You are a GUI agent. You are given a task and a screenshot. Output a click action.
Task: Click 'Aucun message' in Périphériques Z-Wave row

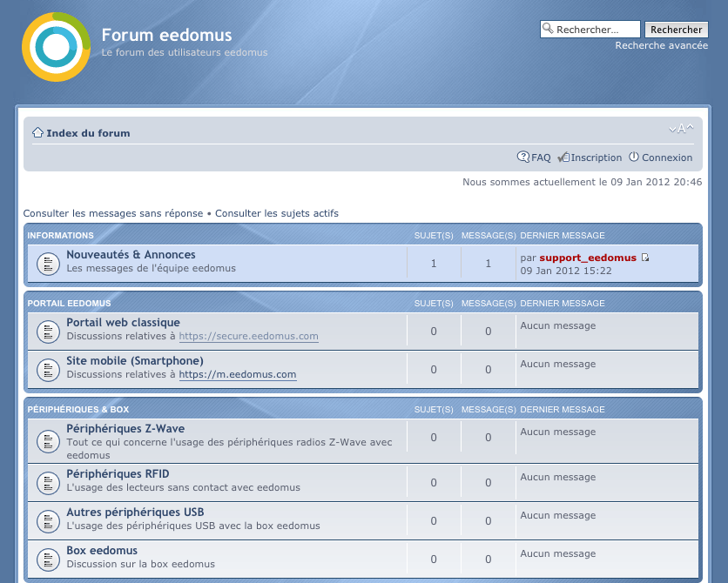click(x=557, y=432)
